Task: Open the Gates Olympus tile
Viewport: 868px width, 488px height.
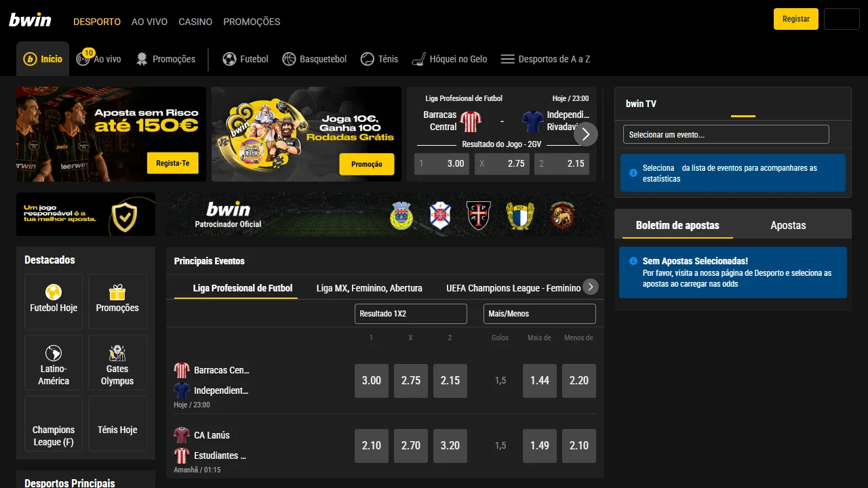Action: [x=117, y=363]
